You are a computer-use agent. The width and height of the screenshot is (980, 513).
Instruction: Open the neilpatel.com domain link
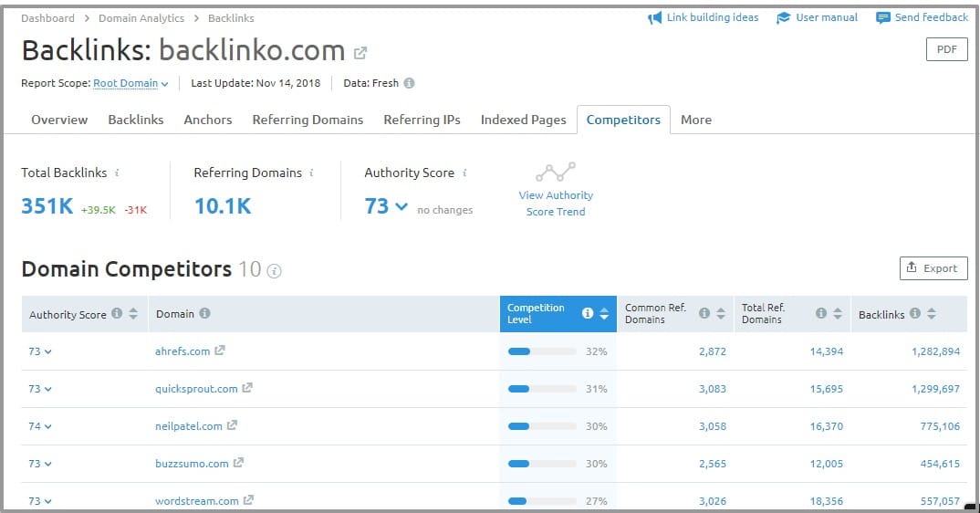click(189, 426)
